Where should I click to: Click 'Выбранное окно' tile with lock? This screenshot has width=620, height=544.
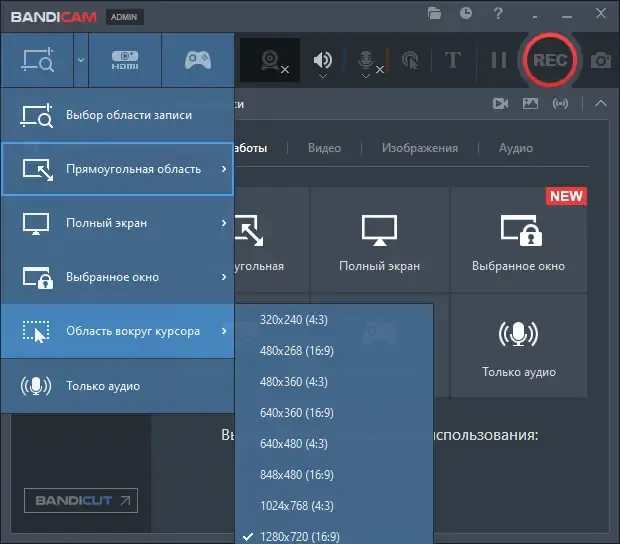click(x=518, y=240)
